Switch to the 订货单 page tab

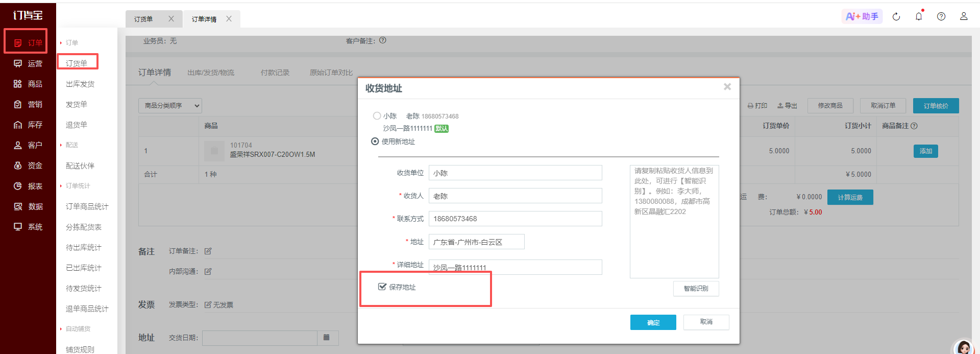143,19
